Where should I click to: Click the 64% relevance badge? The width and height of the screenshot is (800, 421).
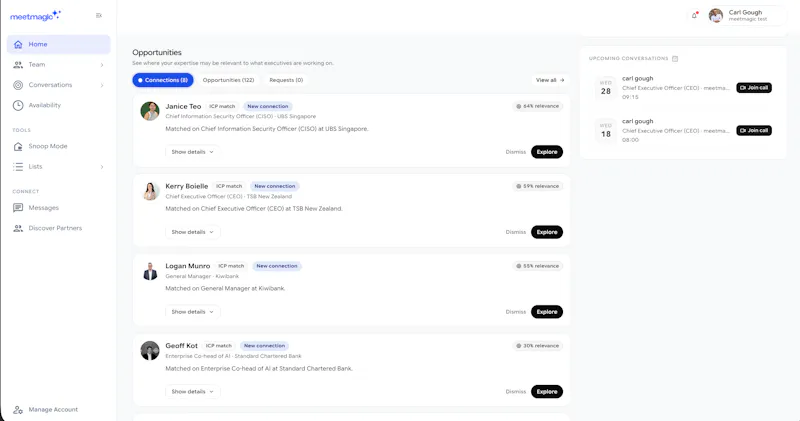(537, 106)
